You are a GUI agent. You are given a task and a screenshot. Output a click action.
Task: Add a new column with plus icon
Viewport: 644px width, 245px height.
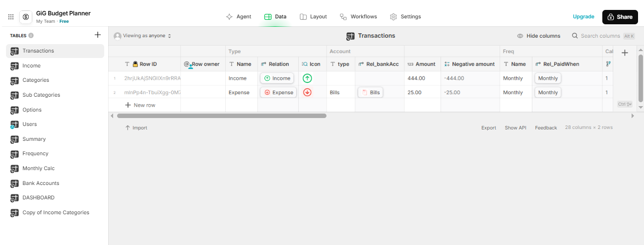click(625, 53)
